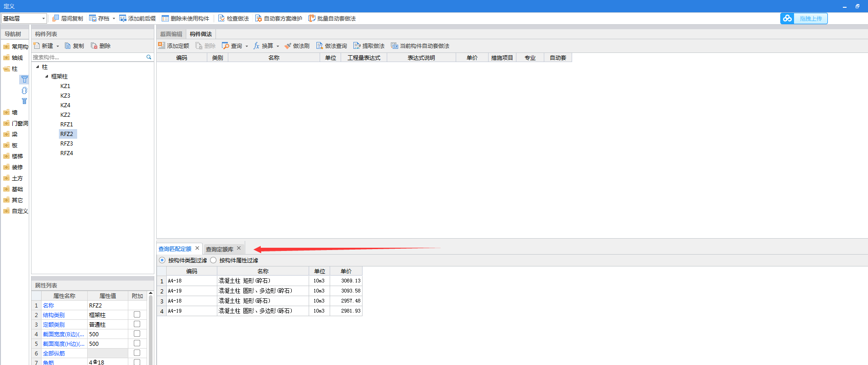Click the 层间复制 toolbar icon
Image resolution: width=868 pixels, height=365 pixels.
[56, 18]
